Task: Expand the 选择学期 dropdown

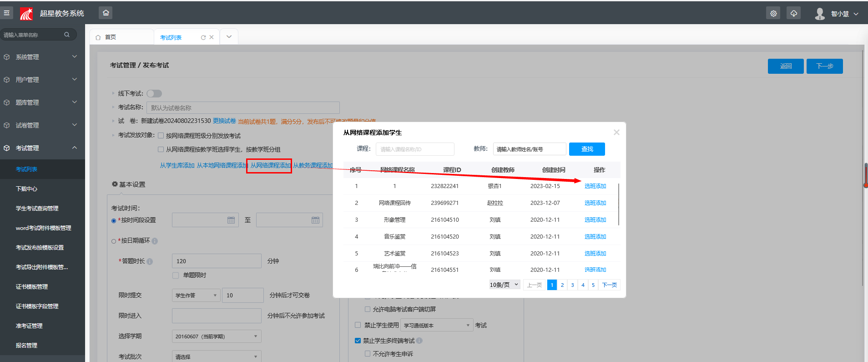Action: tap(216, 337)
